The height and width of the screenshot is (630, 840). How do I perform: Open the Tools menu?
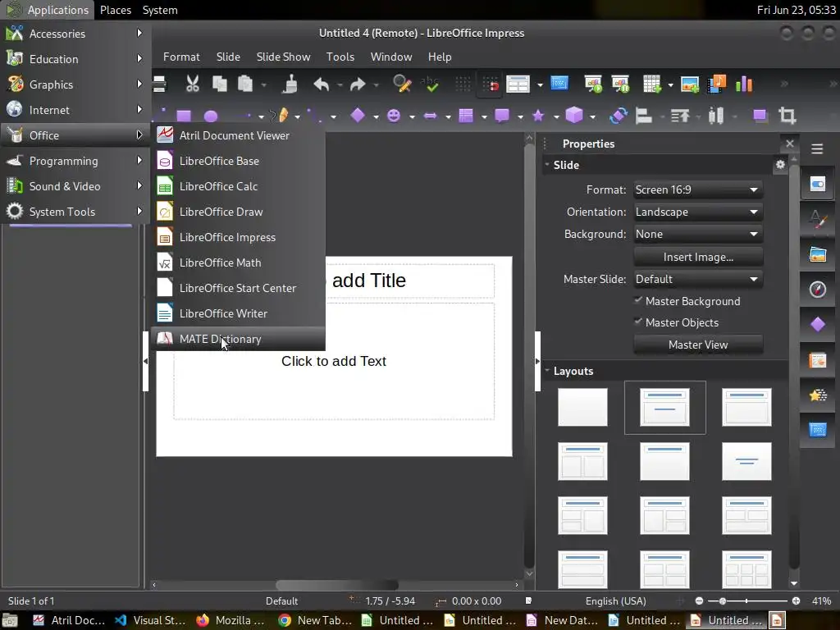point(340,57)
